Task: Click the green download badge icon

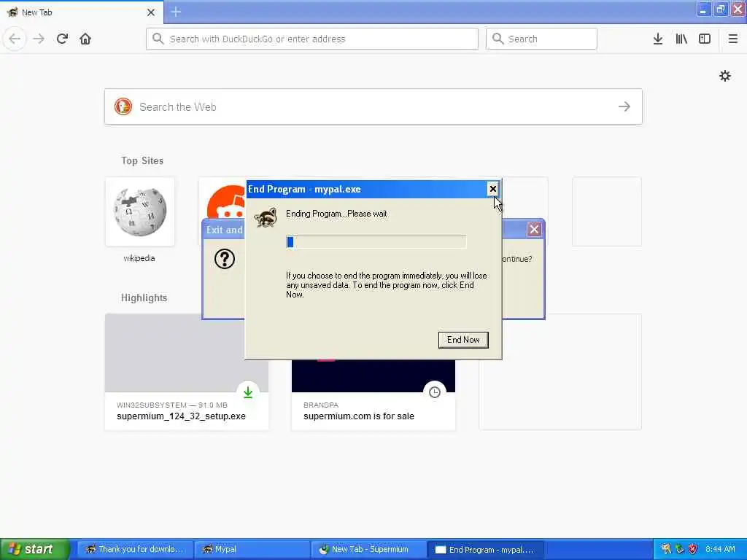Action: click(x=248, y=392)
